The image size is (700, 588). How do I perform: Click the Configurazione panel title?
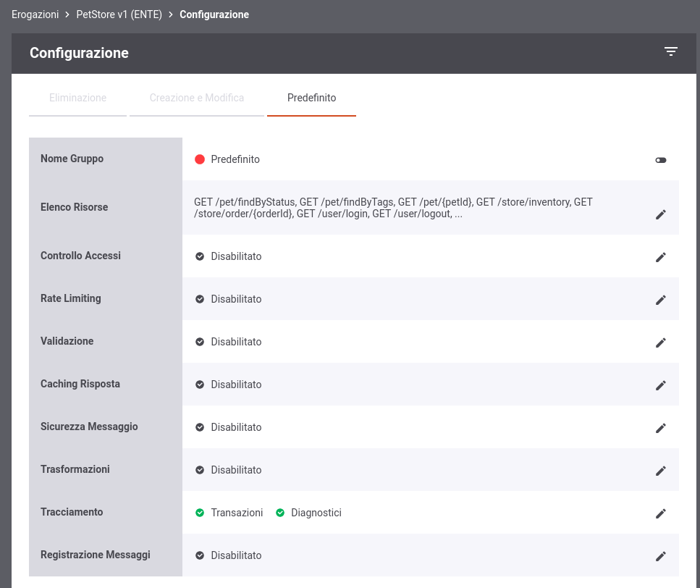pos(79,53)
